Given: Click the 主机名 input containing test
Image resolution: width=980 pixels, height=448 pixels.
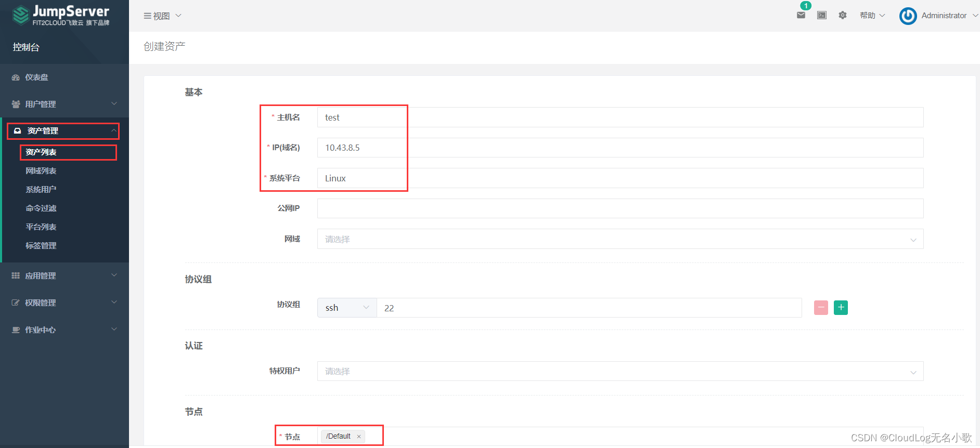Looking at the screenshot, I should [620, 117].
